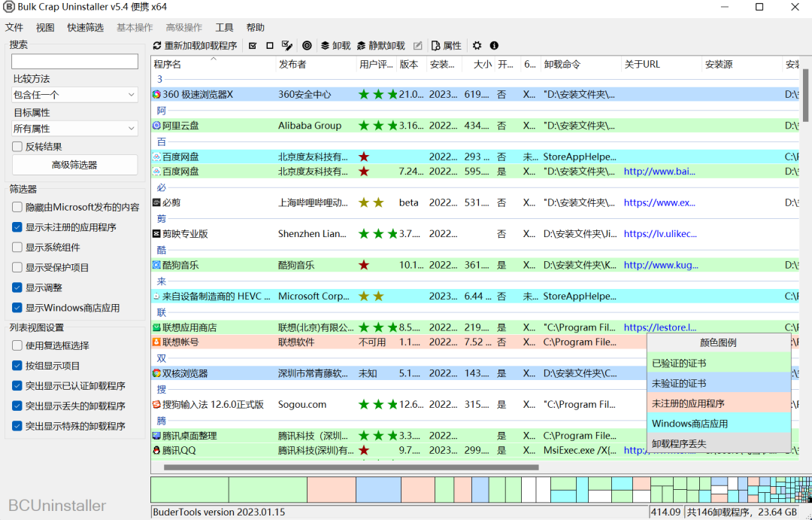Open the 比较方法 dropdown showing 包含任一个
This screenshot has width=812, height=520.
(74, 95)
